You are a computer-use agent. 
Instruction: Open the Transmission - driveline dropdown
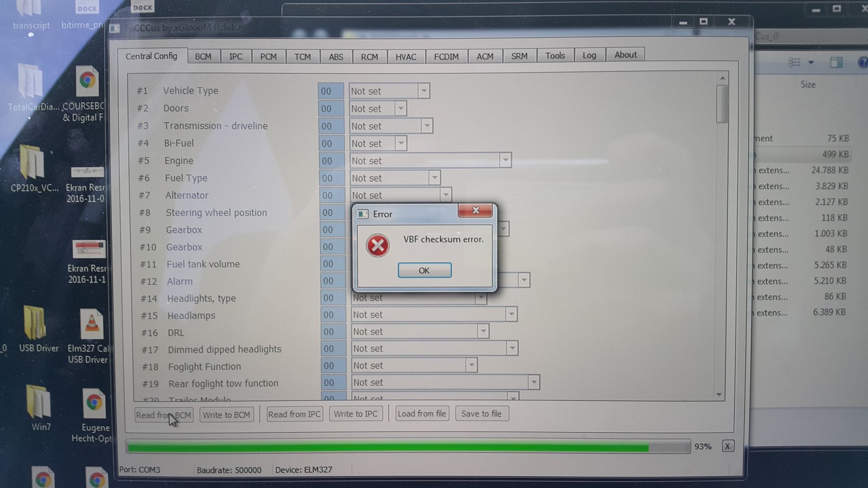[x=427, y=126]
